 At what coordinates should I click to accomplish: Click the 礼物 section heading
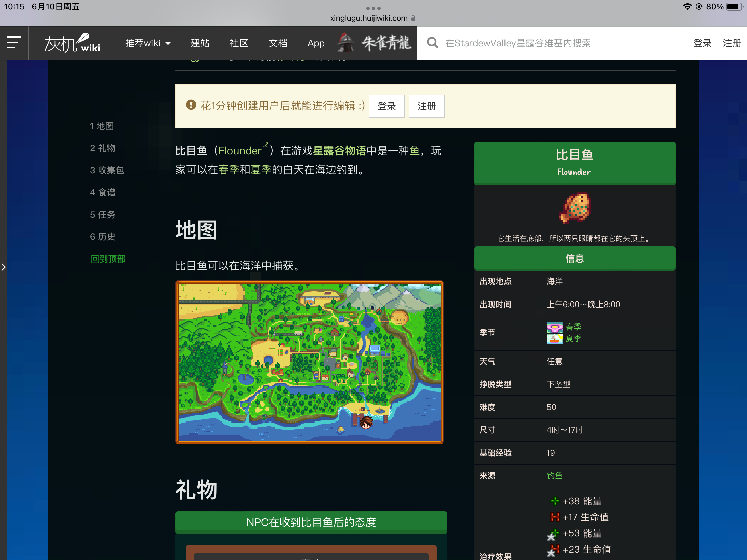coord(196,490)
